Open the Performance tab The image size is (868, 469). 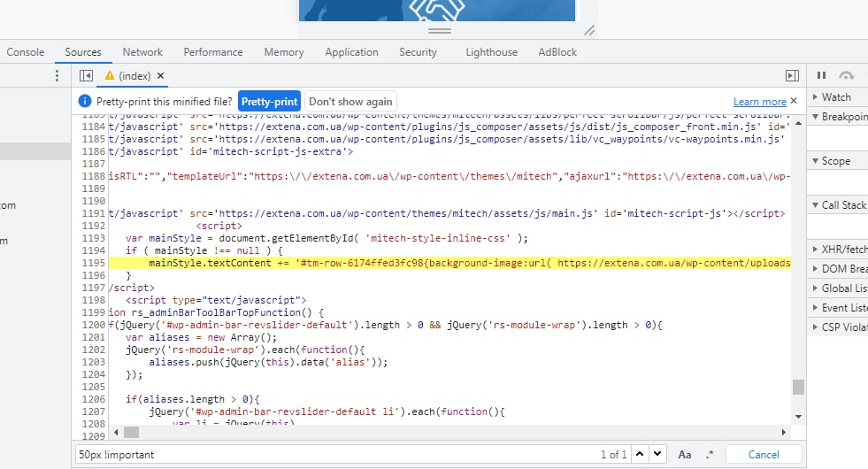213,52
